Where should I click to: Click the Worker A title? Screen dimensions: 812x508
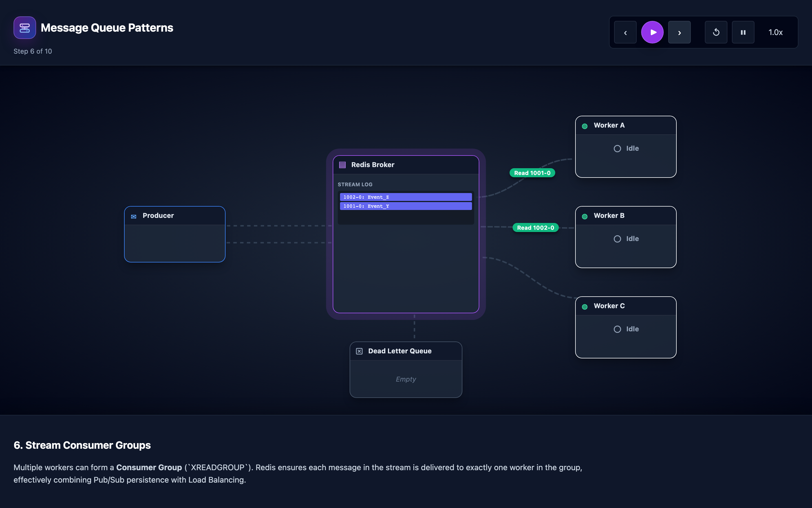(x=609, y=125)
